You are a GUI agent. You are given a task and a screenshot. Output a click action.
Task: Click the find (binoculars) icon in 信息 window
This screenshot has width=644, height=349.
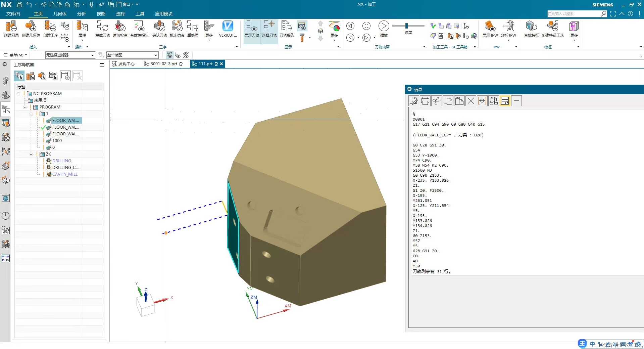click(x=494, y=101)
